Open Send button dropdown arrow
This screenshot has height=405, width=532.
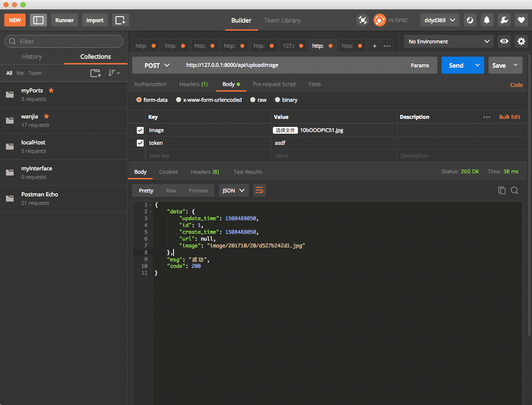point(477,65)
